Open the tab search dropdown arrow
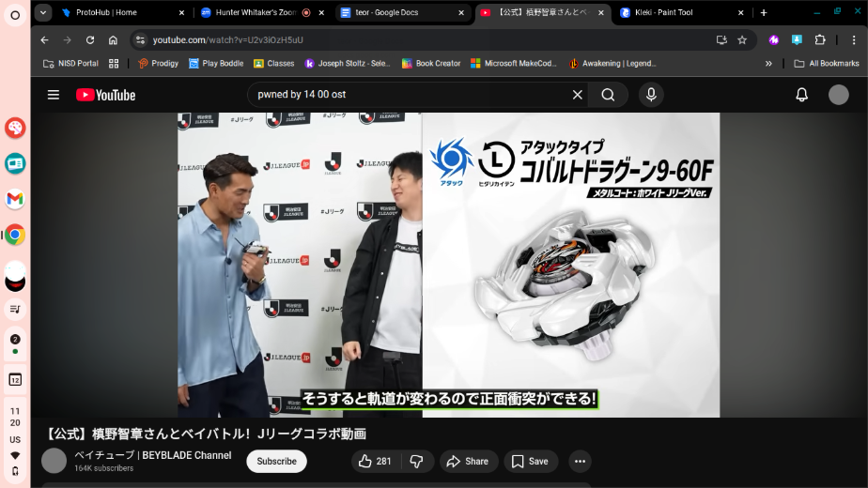 point(43,12)
